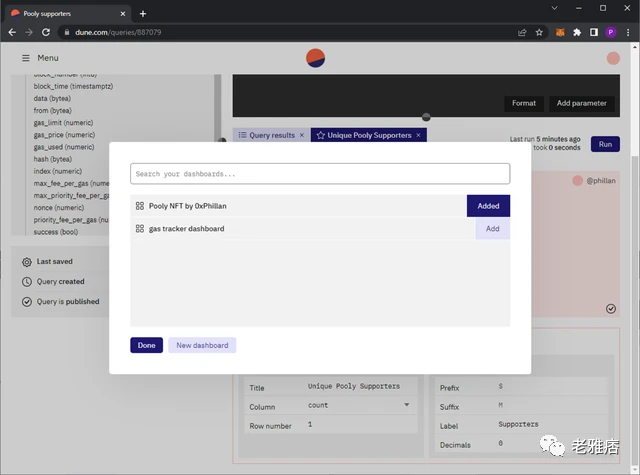Screen dimensions: 640x475
Task: Click the Suffix input field
Action: [x=551, y=405]
